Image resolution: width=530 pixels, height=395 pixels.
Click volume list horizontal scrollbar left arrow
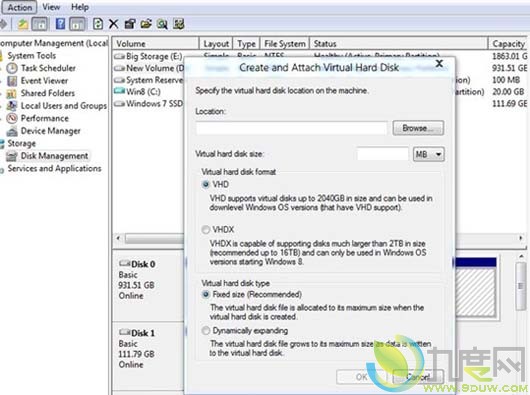click(x=118, y=238)
